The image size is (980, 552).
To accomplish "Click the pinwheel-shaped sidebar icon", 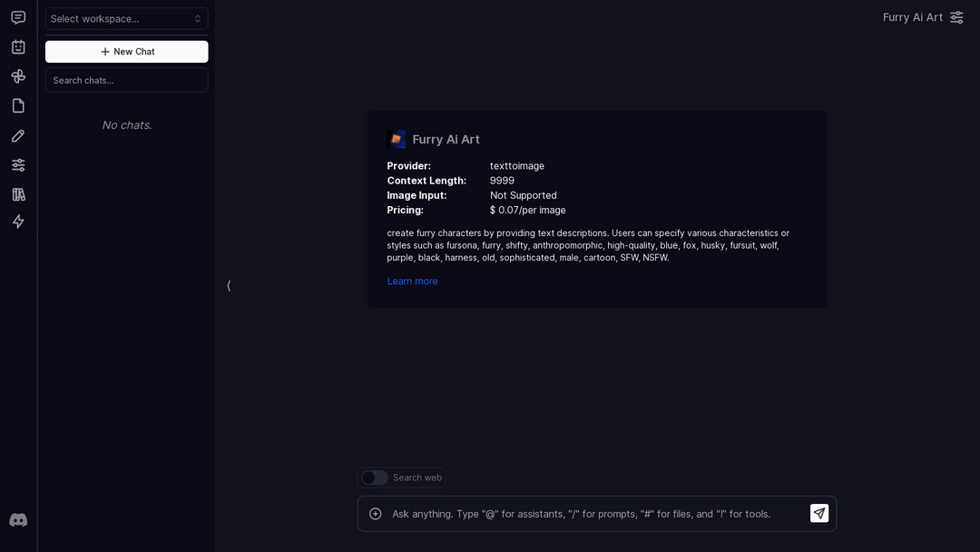I will [x=18, y=76].
